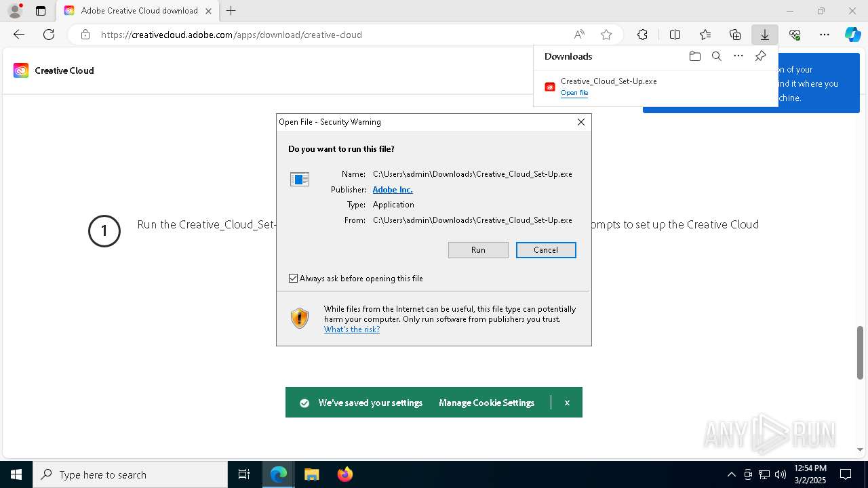This screenshot has height=488, width=868.
Task: Toggle the Downloads toolbar button
Action: tap(764, 35)
